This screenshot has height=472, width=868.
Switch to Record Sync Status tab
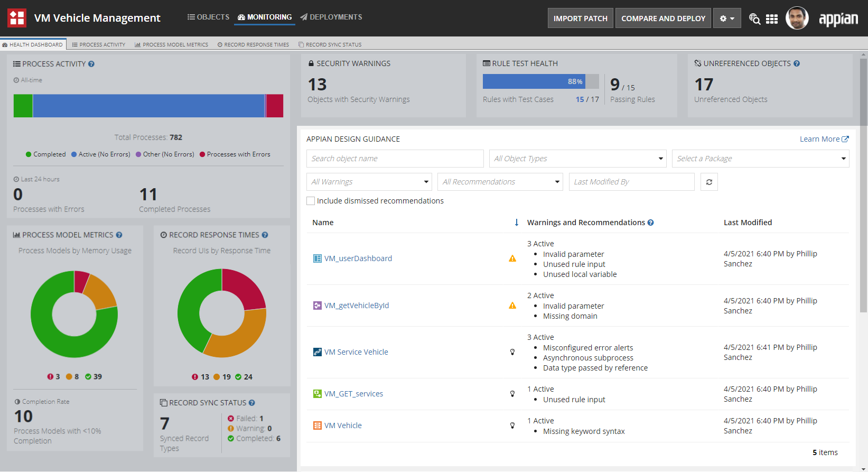coord(330,45)
